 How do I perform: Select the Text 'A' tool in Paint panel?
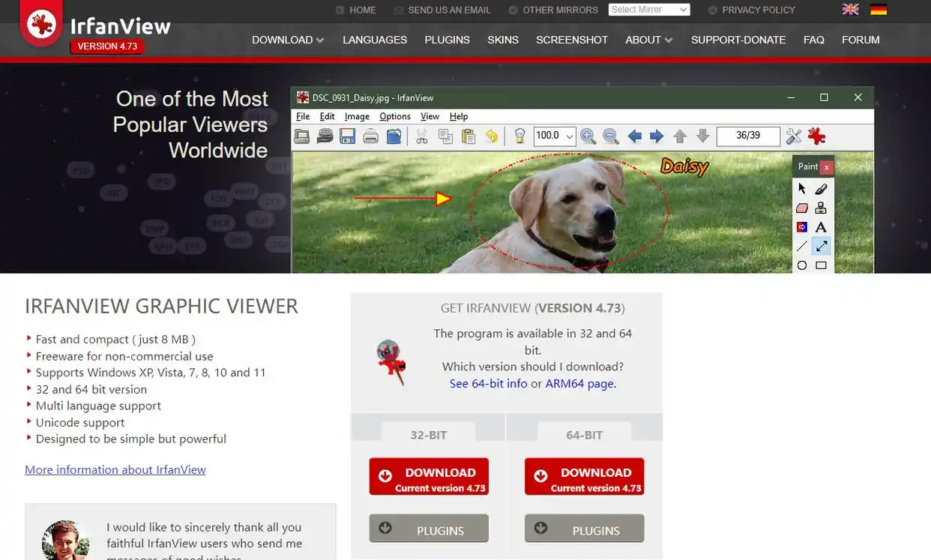coord(822,227)
